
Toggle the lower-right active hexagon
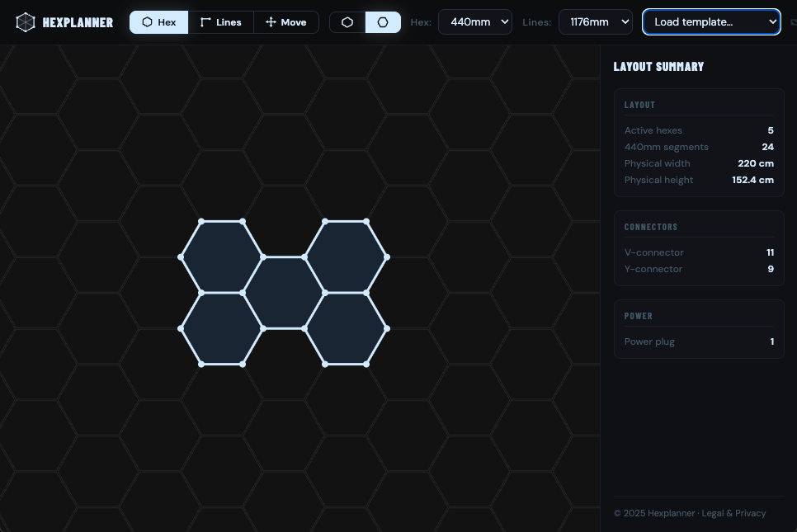click(346, 329)
